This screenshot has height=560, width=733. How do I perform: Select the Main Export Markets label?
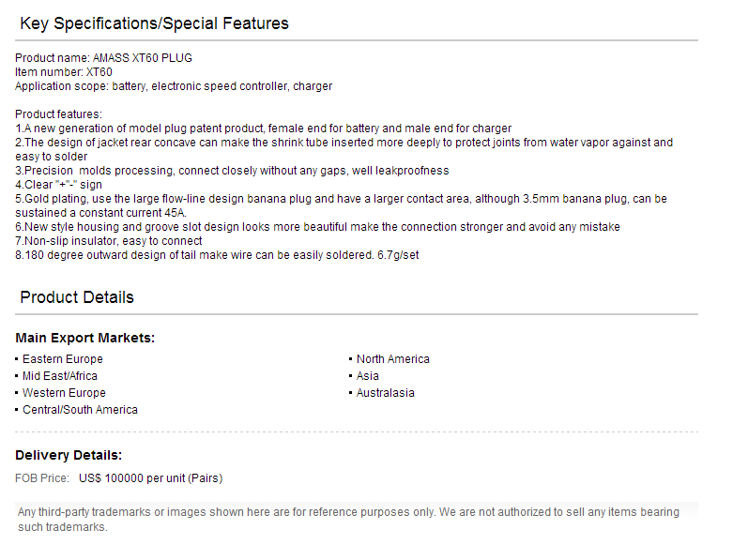[x=84, y=338]
